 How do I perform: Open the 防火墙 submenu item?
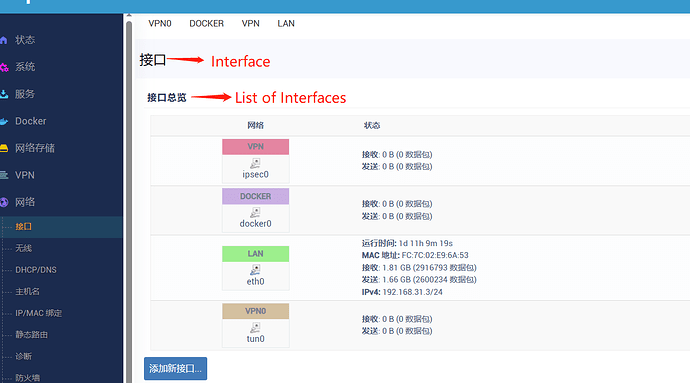click(x=27, y=378)
